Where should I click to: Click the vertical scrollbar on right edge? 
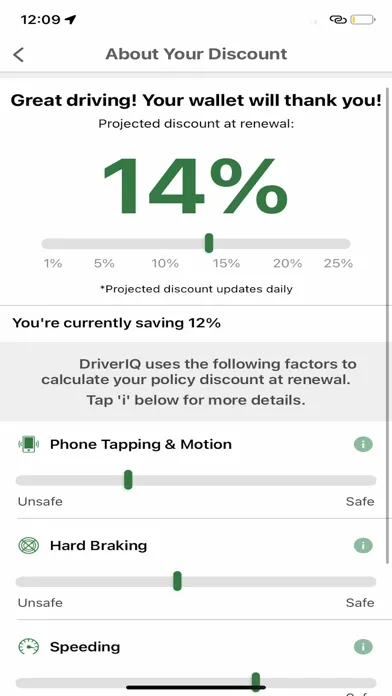pyautogui.click(x=388, y=326)
